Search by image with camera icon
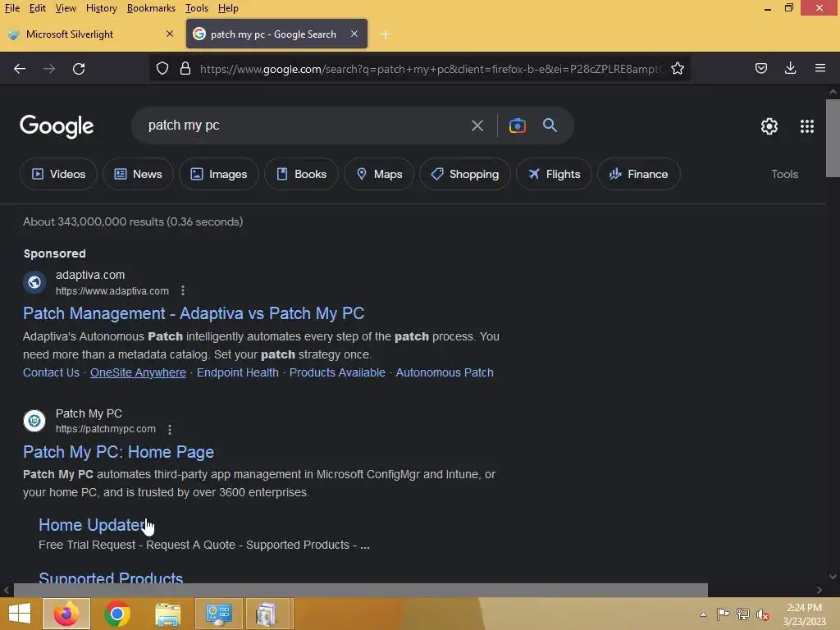Image resolution: width=840 pixels, height=630 pixels. point(518,126)
